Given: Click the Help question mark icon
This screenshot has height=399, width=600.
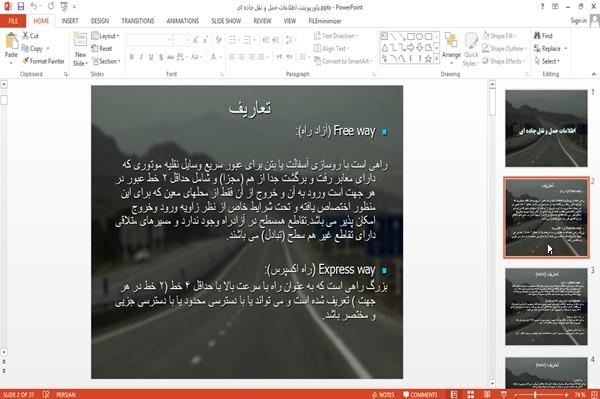Looking at the screenshot, I should point(542,7).
